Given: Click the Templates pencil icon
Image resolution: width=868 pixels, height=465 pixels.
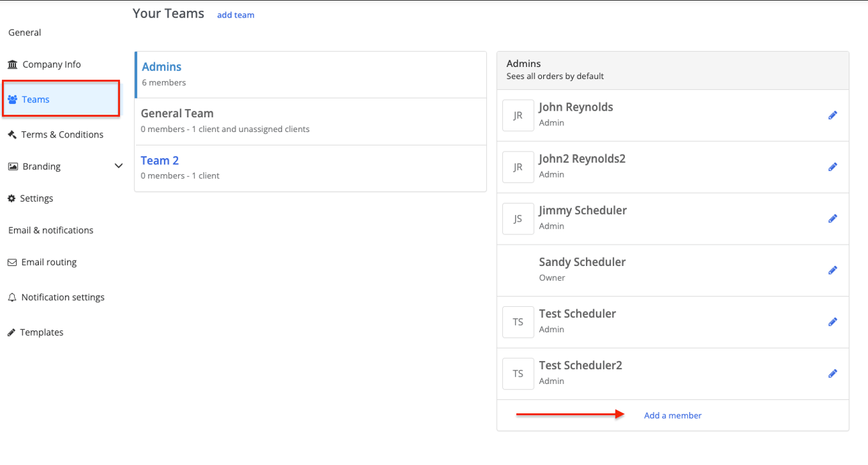Looking at the screenshot, I should (x=11, y=332).
